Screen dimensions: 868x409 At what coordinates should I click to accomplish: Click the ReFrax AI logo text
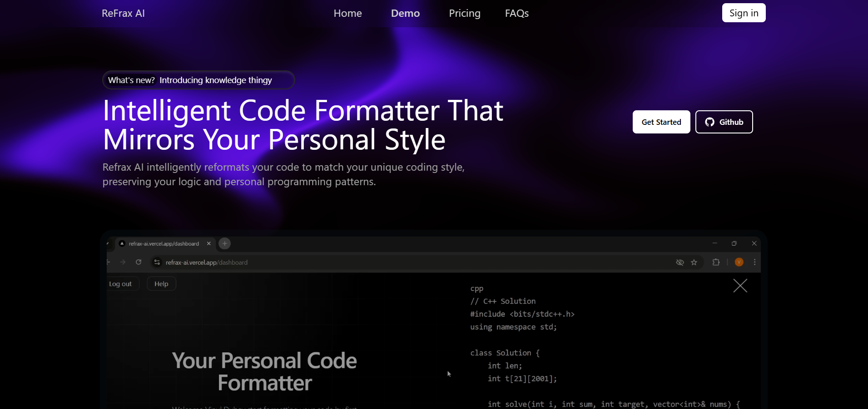pyautogui.click(x=123, y=13)
